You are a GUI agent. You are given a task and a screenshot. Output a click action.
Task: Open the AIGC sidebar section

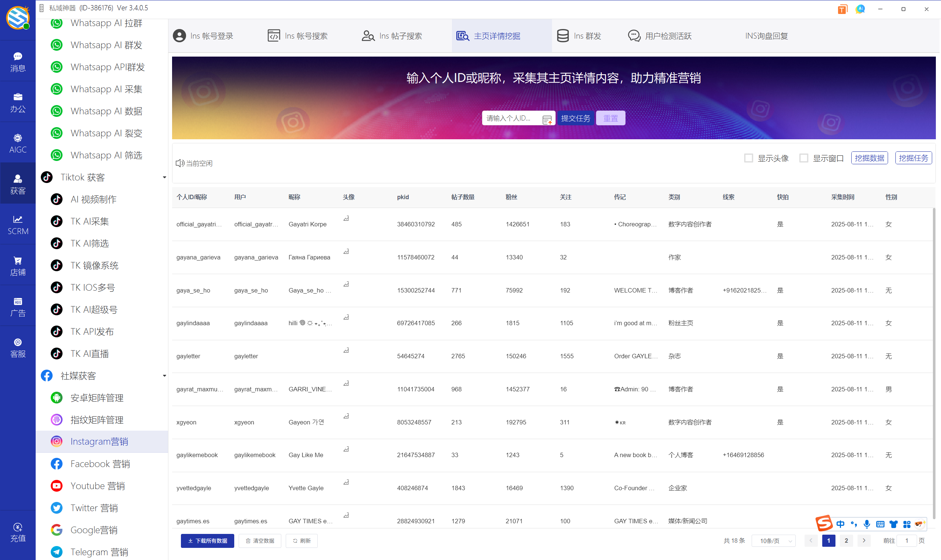tap(18, 143)
